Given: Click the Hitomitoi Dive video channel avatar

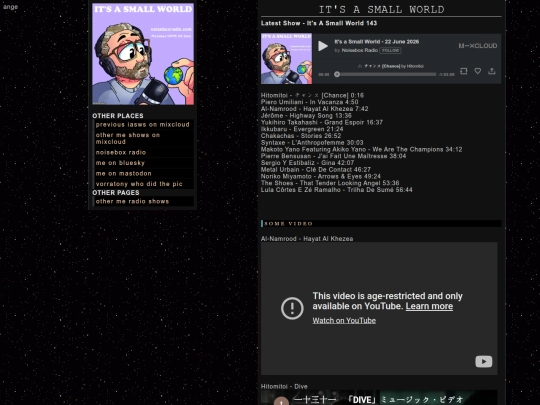Looking at the screenshot, I should (x=281, y=401).
